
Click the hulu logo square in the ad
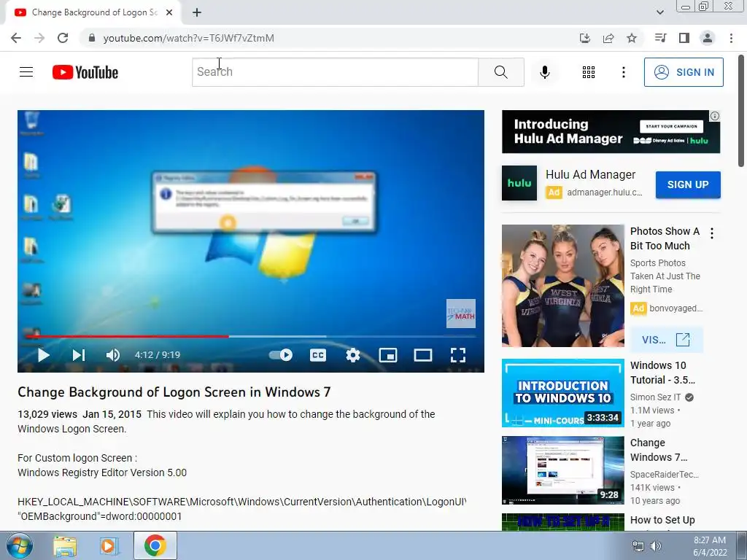(519, 183)
